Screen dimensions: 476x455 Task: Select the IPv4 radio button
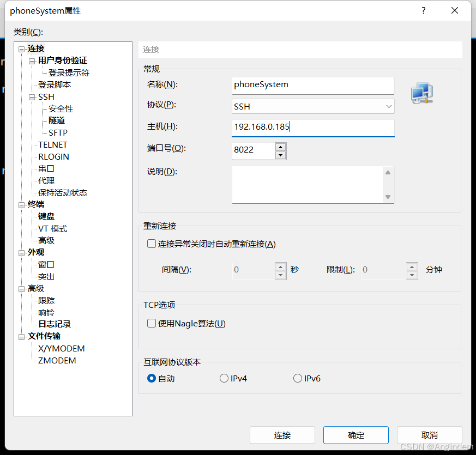point(224,378)
